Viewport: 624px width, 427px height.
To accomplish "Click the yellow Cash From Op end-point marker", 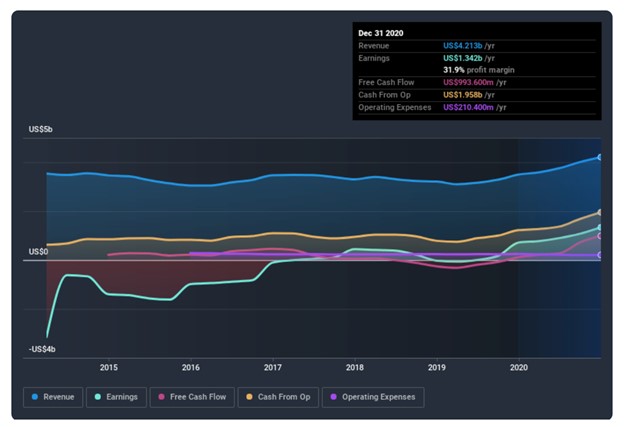I will pyautogui.click(x=600, y=212).
